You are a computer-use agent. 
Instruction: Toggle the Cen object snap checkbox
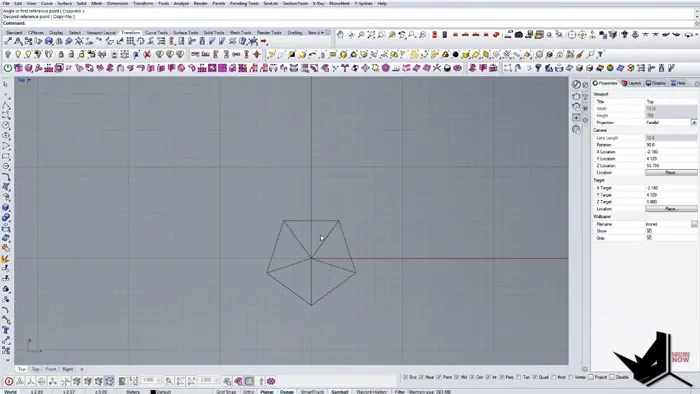tap(472, 377)
